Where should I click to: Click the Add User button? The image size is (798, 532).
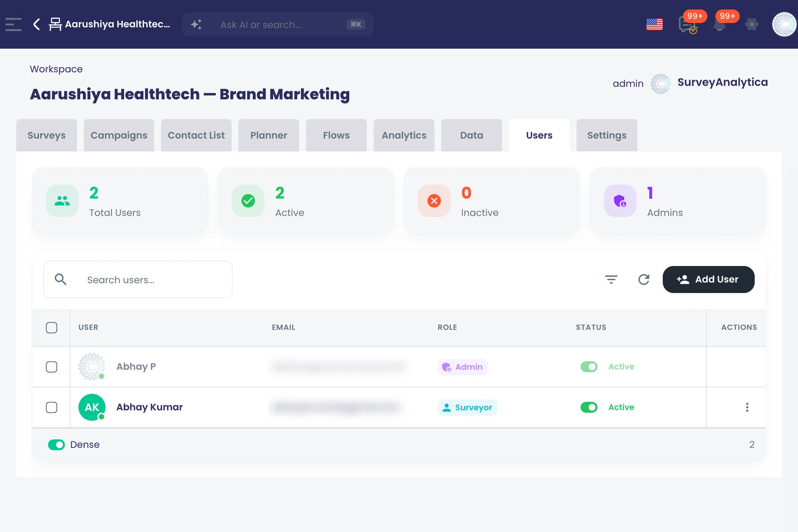(708, 279)
